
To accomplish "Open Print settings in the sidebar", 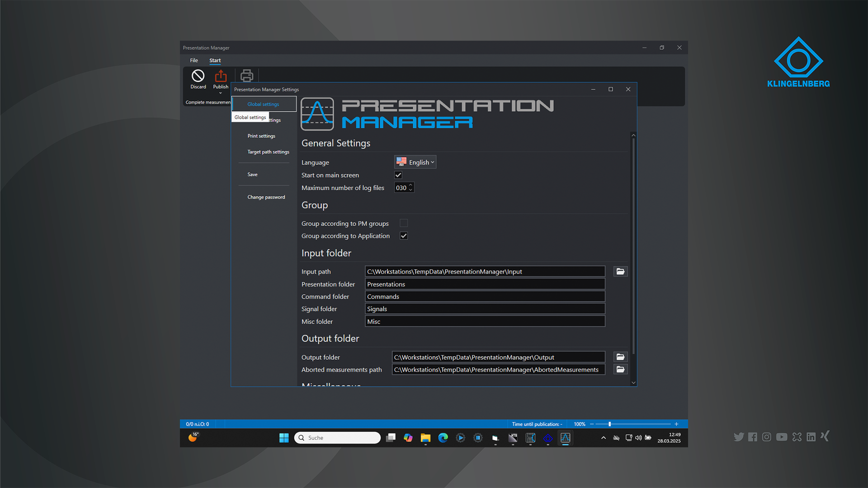I will (261, 136).
